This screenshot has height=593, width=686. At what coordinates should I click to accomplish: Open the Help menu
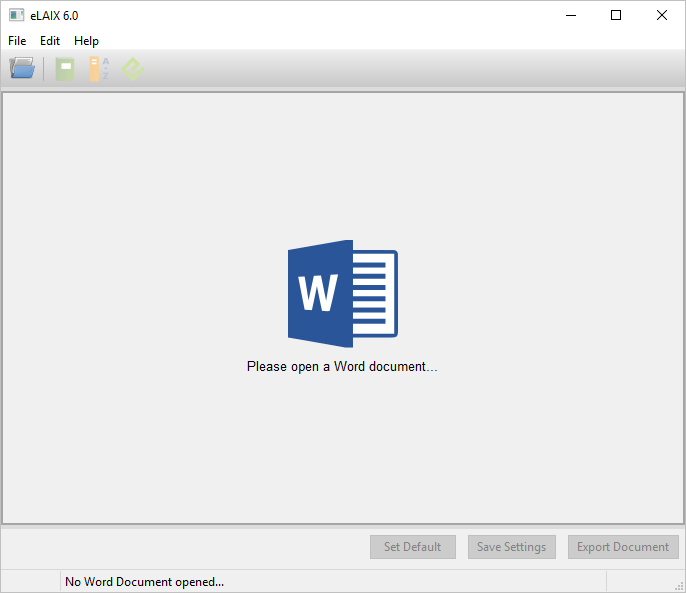[87, 41]
